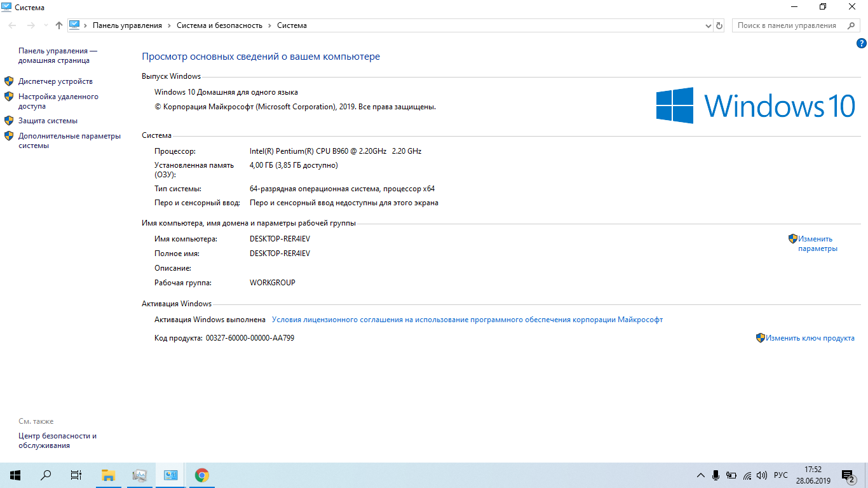Image resolution: width=868 pixels, height=488 pixels.
Task: Open the volume speaker tray icon
Action: coord(762,475)
